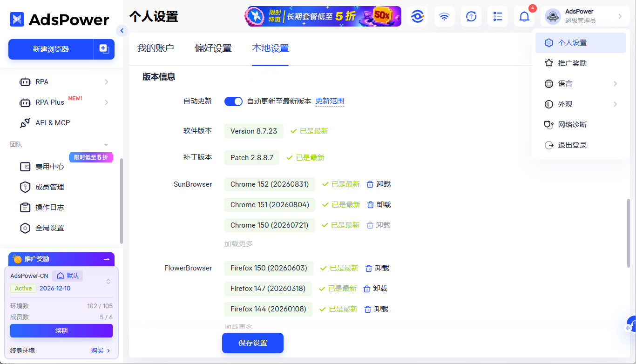Click the 102 / 105 environment count

100,306
